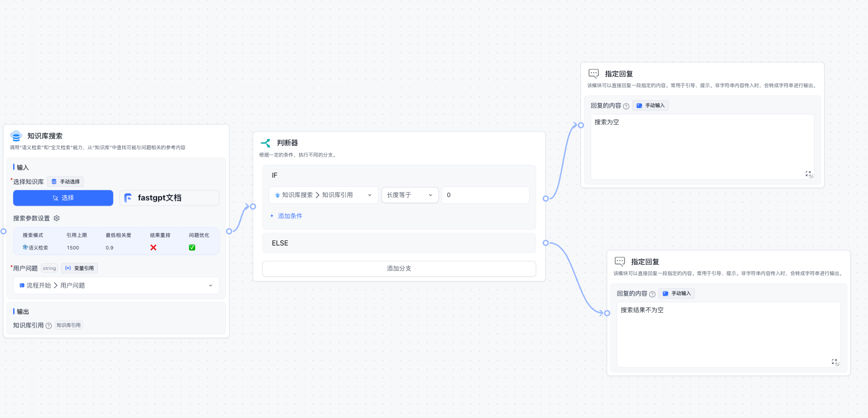
Task: Expand the 搜索为空 reply text editor
Action: 808,174
